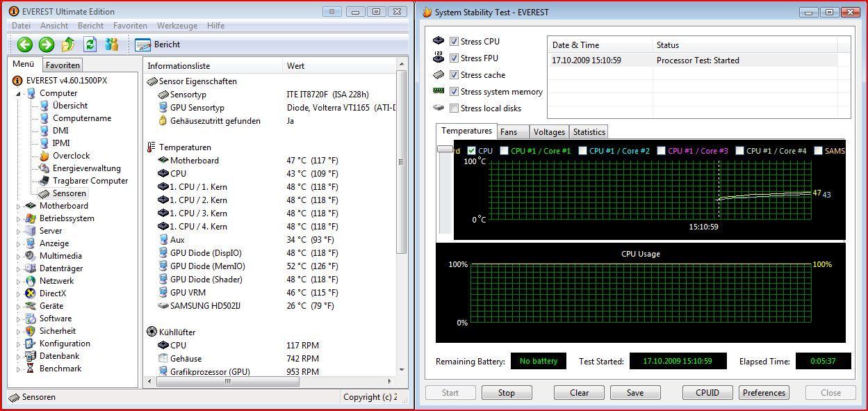Screen dimensions: 868x411
Task: Click the Anzeige monitor icon
Action: pyautogui.click(x=31, y=243)
